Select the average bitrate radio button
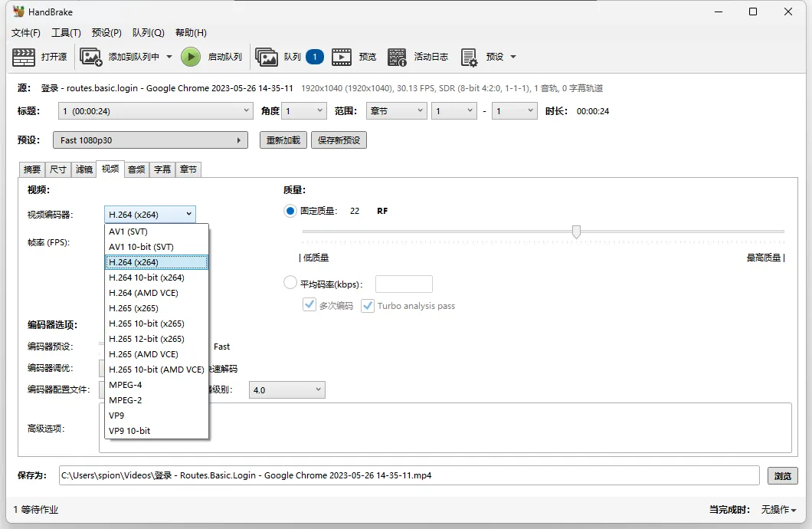 coord(290,283)
